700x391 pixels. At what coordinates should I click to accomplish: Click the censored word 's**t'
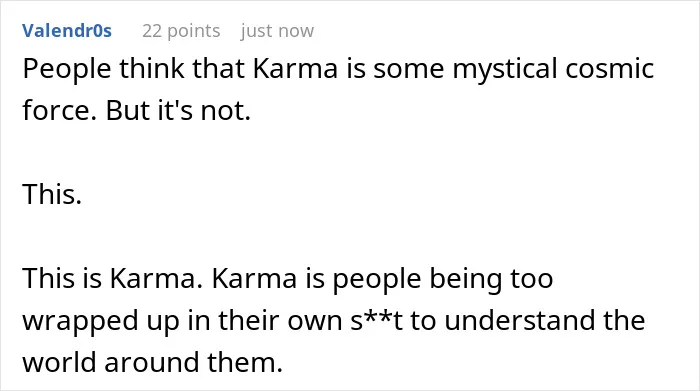click(x=376, y=320)
